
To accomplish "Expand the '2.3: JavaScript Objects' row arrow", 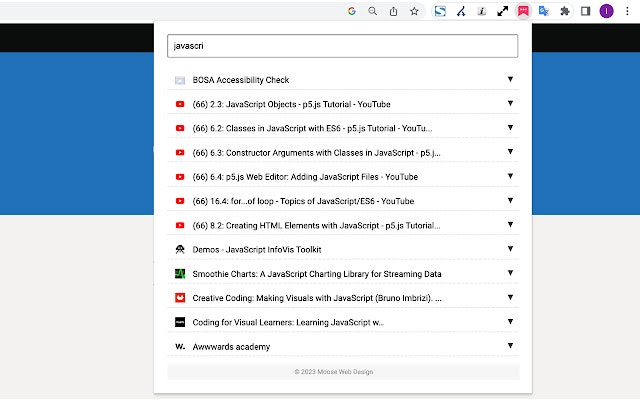I will 510,103.
